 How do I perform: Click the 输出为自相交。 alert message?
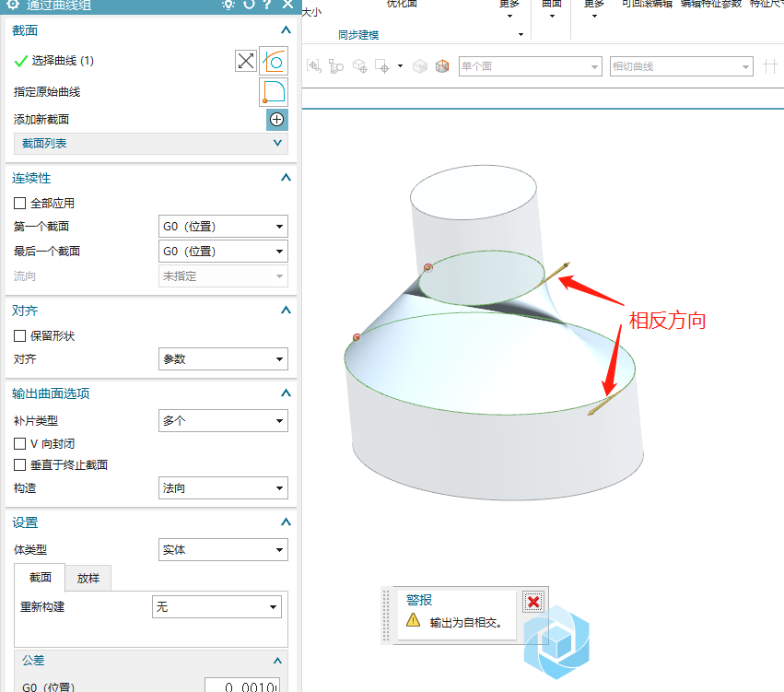point(466,623)
